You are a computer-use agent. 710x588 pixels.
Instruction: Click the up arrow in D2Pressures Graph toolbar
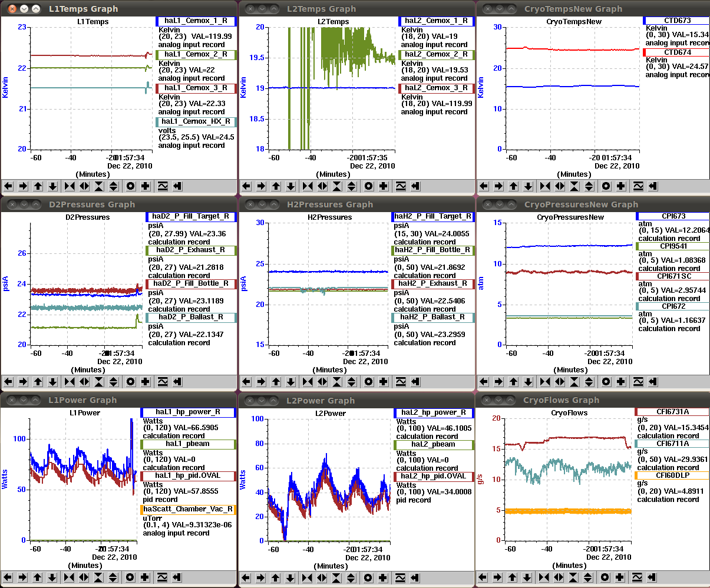[x=38, y=381]
